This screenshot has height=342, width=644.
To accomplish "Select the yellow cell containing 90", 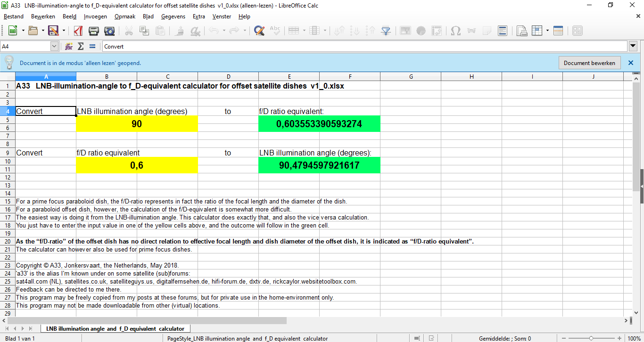I will 137,124.
